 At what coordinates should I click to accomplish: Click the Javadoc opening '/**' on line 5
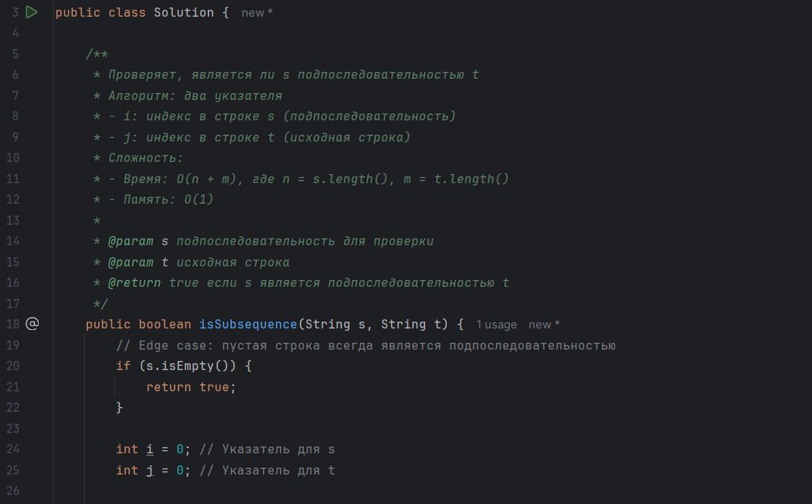(97, 54)
